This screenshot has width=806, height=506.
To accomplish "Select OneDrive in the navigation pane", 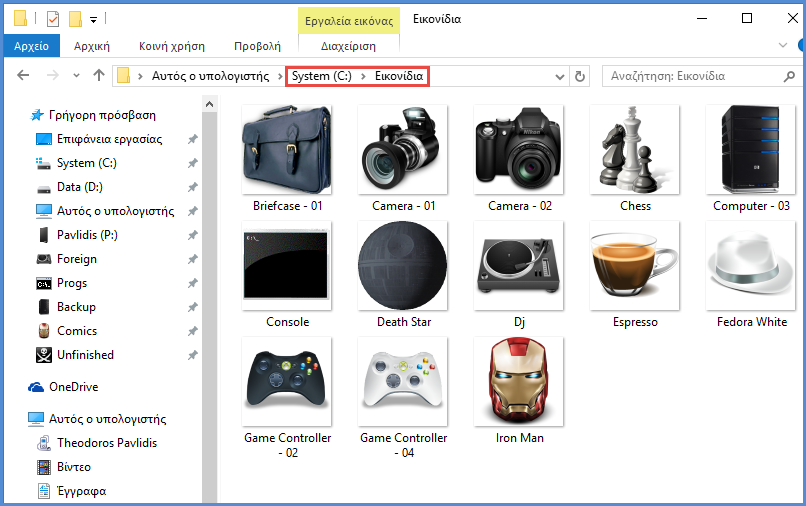I will pyautogui.click(x=74, y=387).
